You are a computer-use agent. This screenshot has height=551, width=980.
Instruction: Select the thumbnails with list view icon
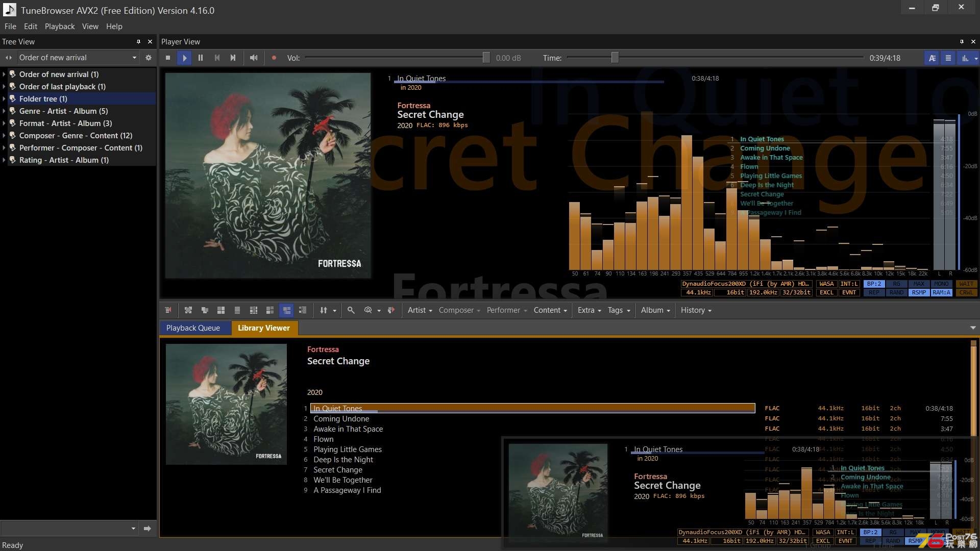coord(270,310)
